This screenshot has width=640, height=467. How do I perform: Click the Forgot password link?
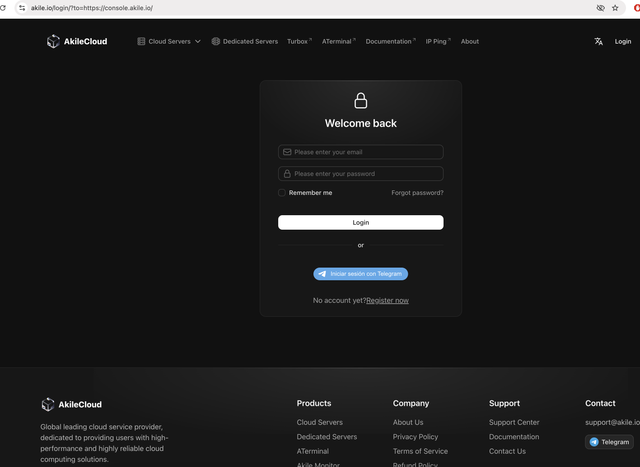coord(417,193)
